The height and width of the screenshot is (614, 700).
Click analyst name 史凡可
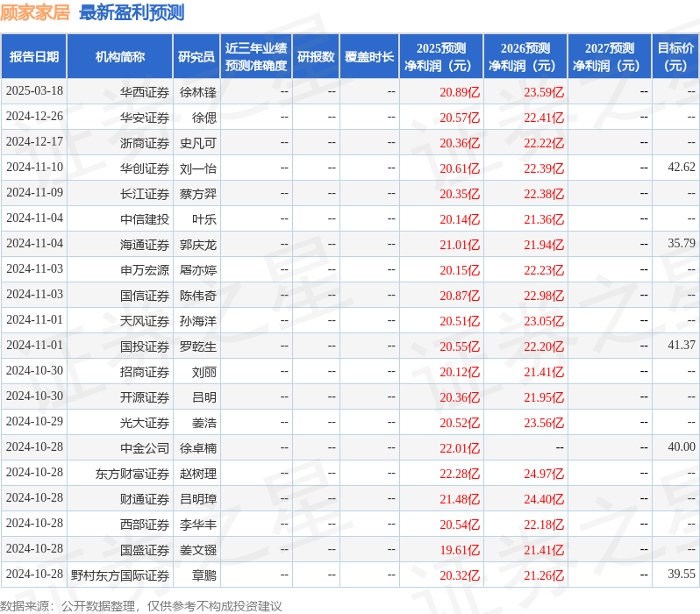[x=197, y=143]
